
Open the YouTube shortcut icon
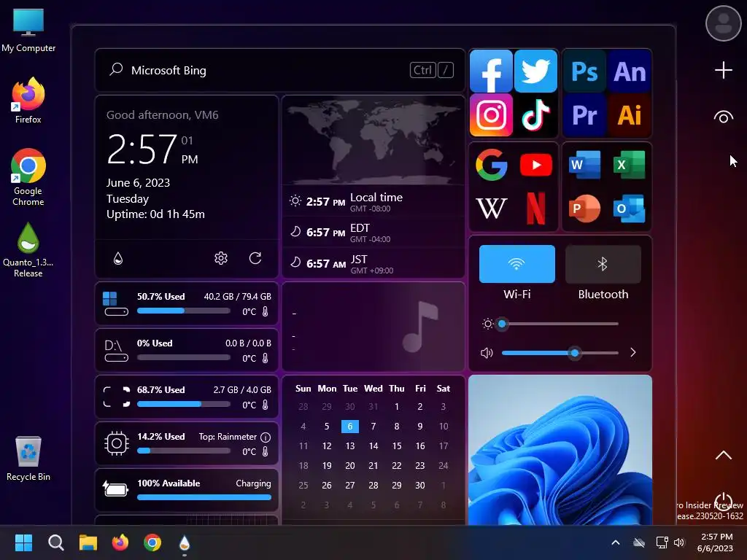point(536,165)
